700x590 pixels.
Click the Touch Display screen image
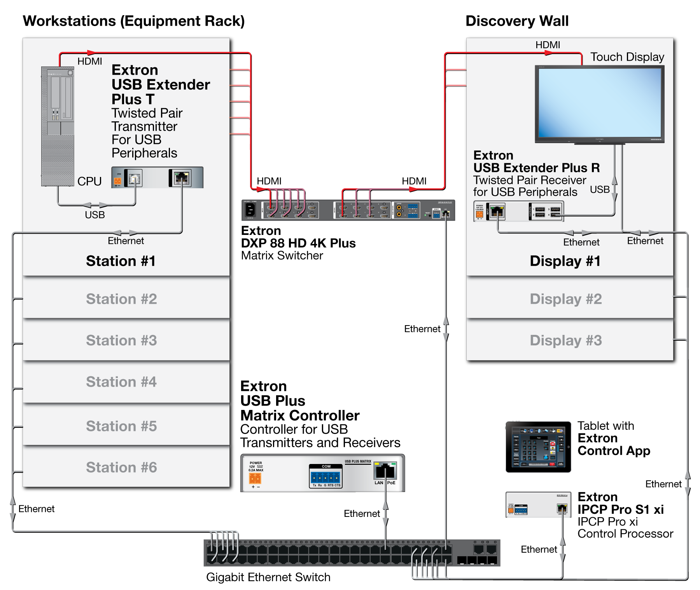(x=599, y=104)
